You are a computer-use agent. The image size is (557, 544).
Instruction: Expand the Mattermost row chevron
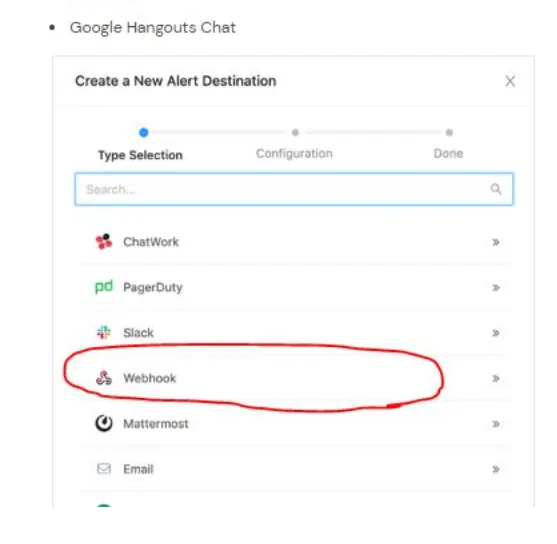(x=496, y=424)
